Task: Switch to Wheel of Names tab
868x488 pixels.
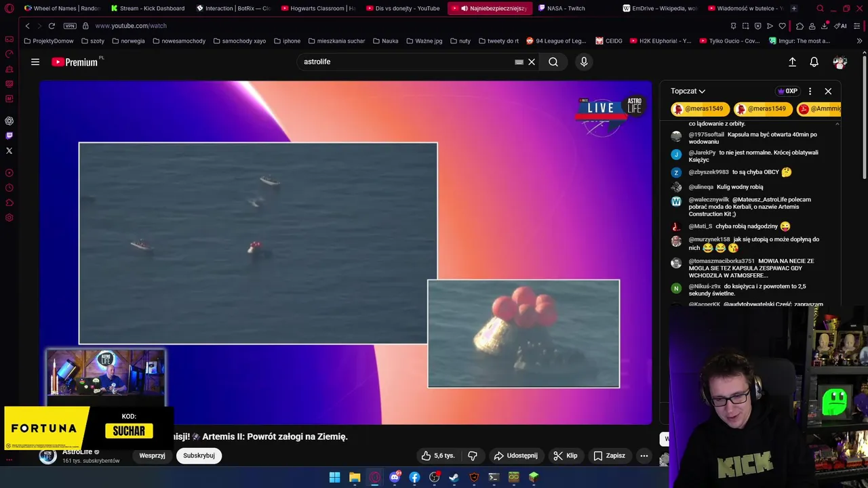Action: tap(61, 8)
